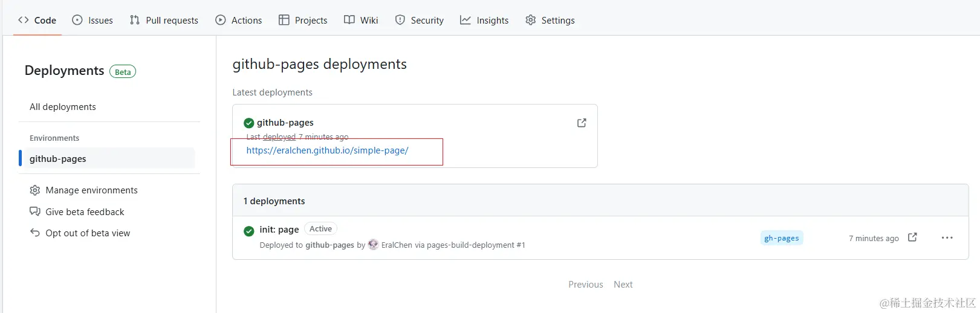Click the green success check beside github-pages

pos(248,123)
